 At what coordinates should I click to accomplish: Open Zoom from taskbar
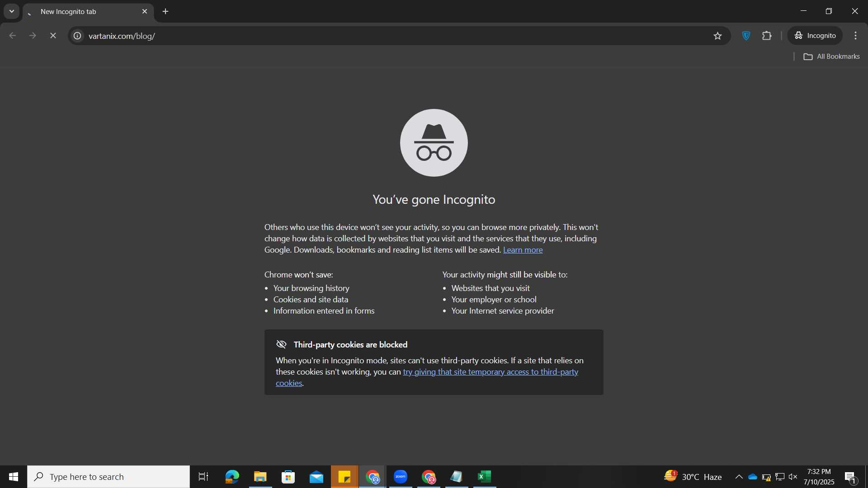tap(401, 477)
